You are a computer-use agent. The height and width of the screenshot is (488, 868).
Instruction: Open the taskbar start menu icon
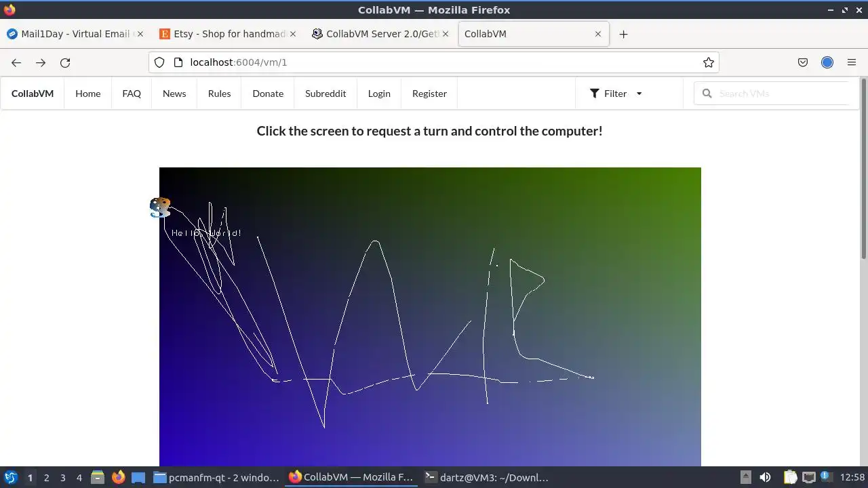pyautogui.click(x=11, y=477)
